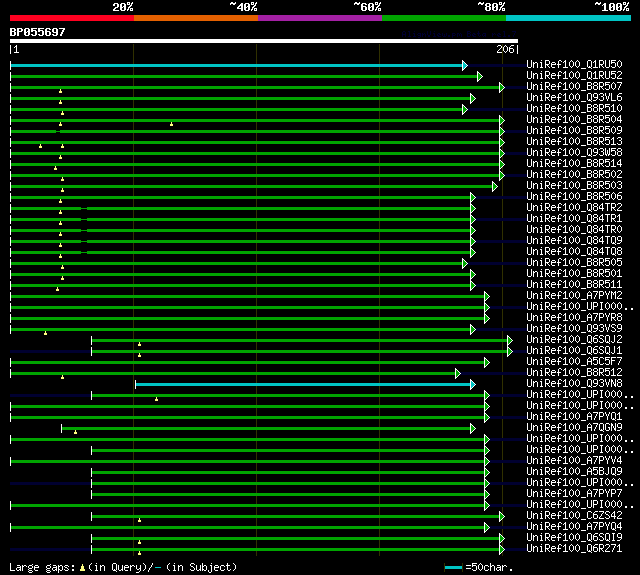
Task: Select the UniRef100_Q84TQ8 label
Action: point(574,252)
